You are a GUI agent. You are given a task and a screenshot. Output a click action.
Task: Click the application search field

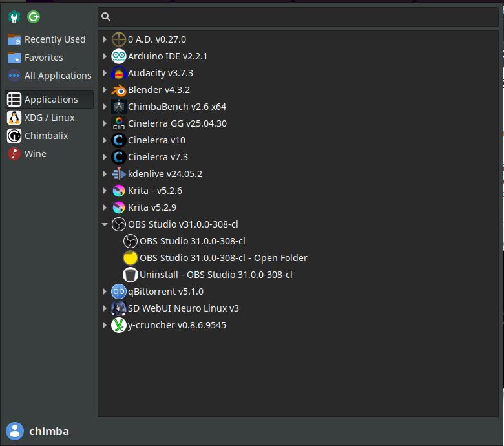tap(298, 17)
